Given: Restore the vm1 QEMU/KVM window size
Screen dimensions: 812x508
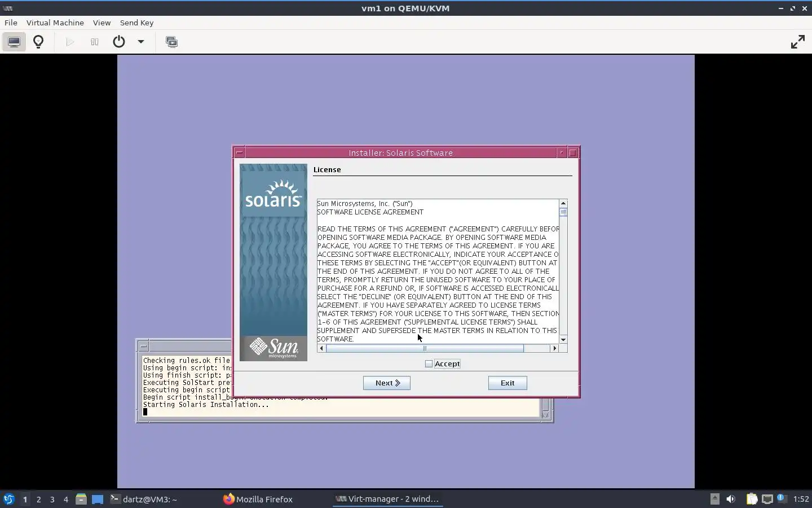Looking at the screenshot, I should pyautogui.click(x=793, y=8).
